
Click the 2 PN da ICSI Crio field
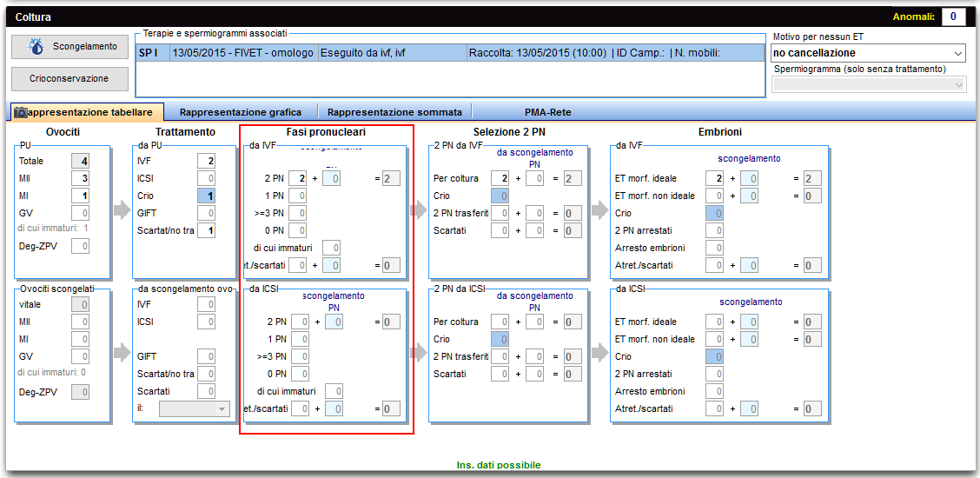tap(500, 340)
